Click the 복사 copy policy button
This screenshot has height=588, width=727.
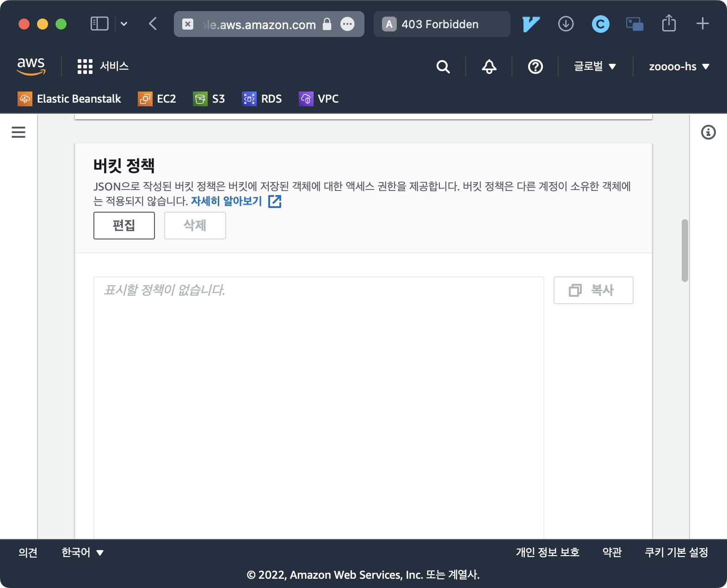[x=593, y=290]
